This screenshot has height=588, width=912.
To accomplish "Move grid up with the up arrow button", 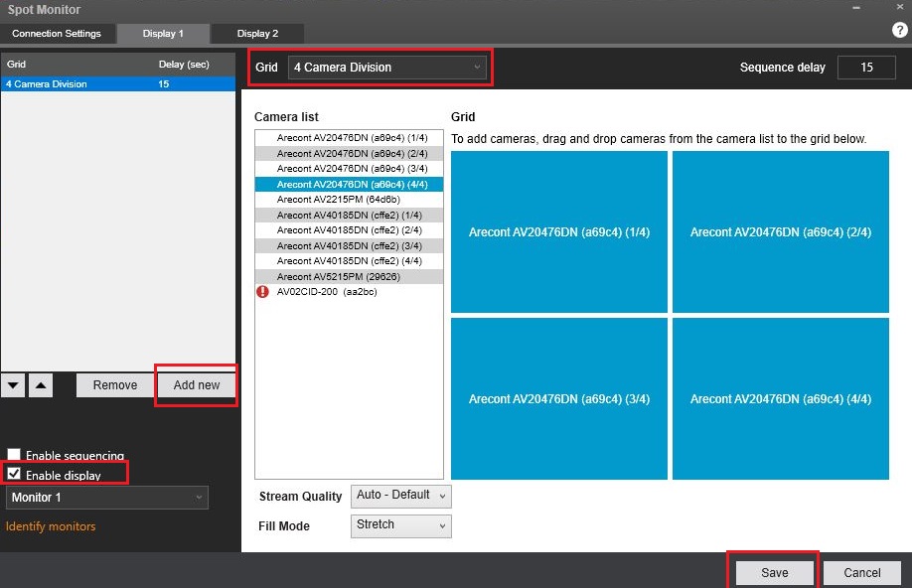I will (40, 385).
